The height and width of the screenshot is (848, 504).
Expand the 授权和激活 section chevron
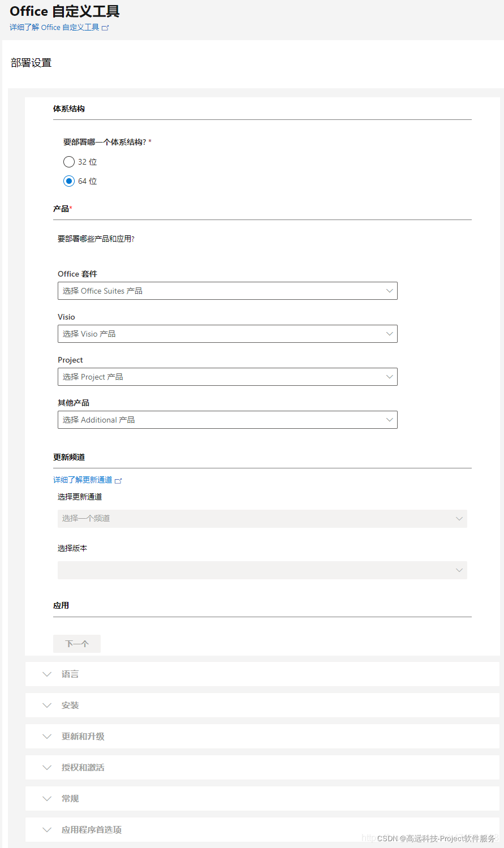coord(47,768)
